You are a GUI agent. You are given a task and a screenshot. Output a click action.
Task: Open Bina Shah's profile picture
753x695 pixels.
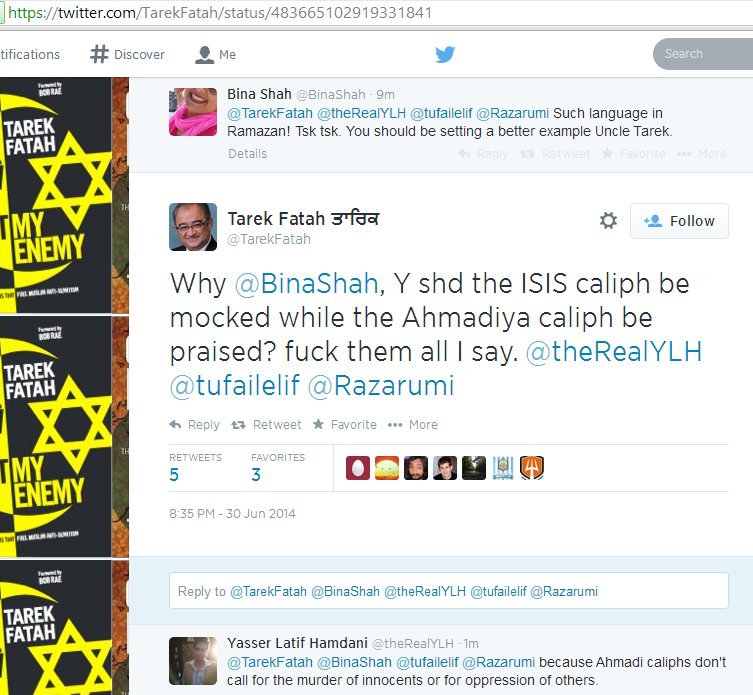pos(193,112)
